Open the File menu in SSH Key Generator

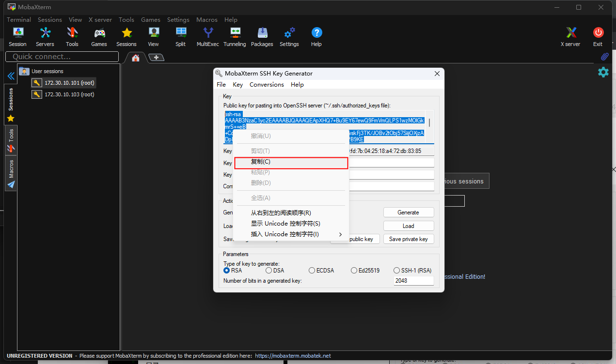point(221,84)
